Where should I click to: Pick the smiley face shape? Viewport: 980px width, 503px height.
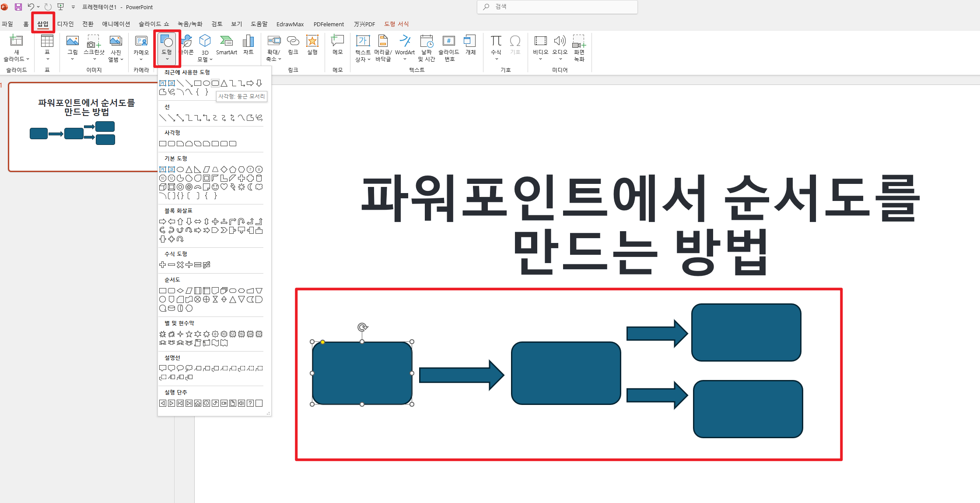click(x=215, y=187)
